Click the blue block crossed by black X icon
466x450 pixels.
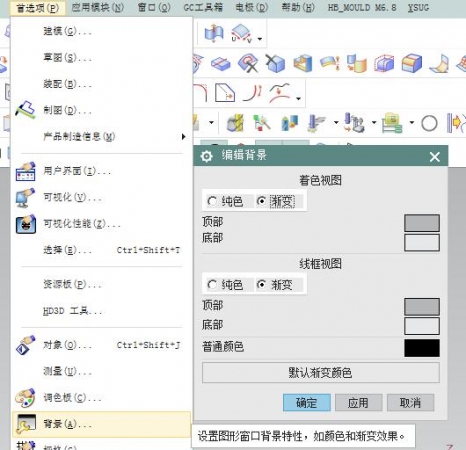pyautogui.click(x=275, y=63)
